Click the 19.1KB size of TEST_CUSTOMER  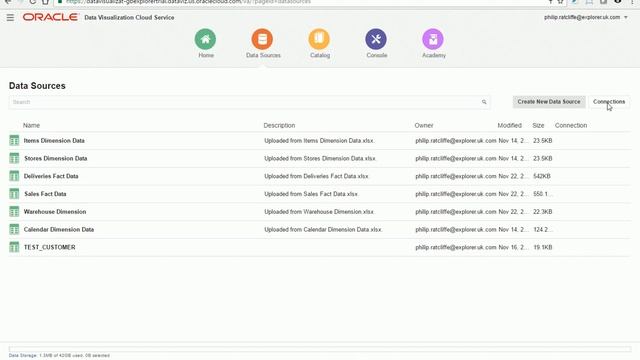point(542,247)
